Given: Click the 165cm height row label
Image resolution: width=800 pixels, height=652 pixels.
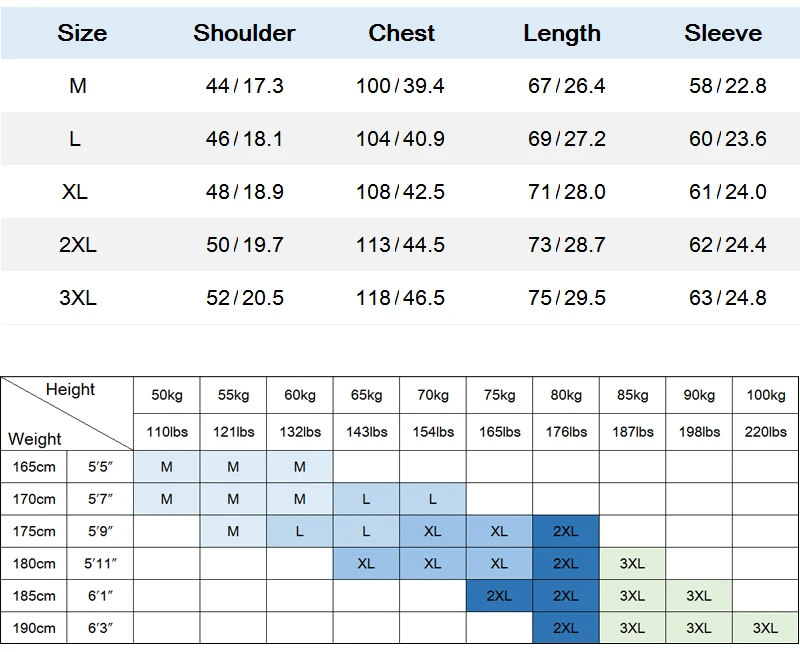Looking at the screenshot, I should click(34, 466).
